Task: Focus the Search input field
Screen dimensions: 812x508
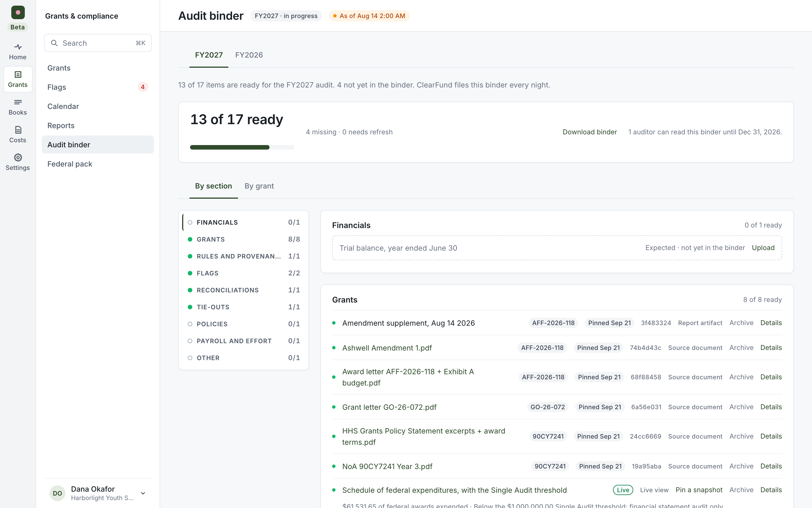Action: pyautogui.click(x=98, y=43)
